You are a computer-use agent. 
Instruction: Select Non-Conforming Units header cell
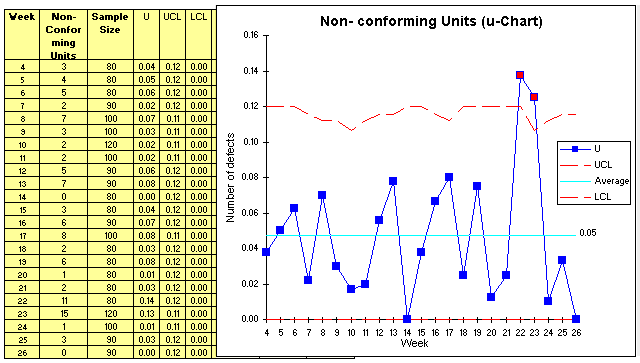point(63,35)
